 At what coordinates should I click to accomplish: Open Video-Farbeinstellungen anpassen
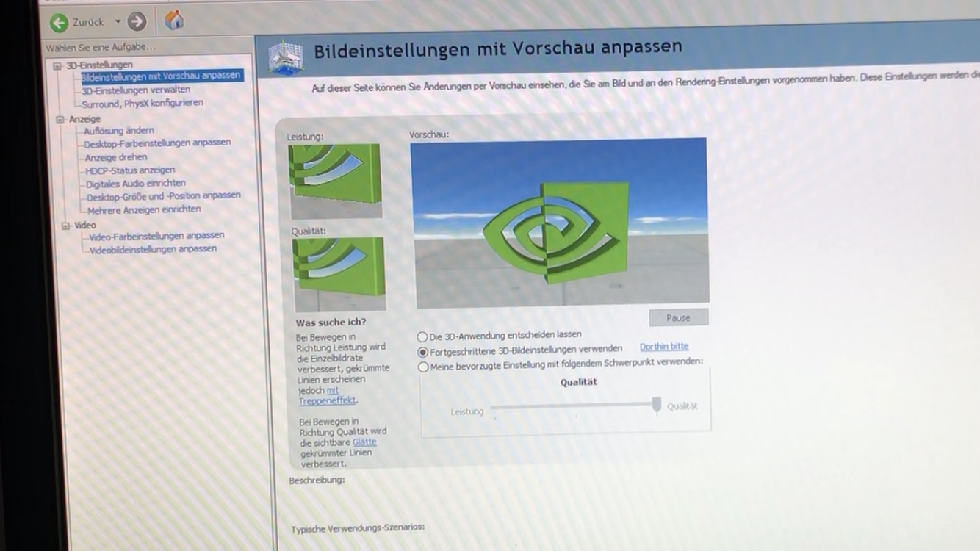[157, 236]
